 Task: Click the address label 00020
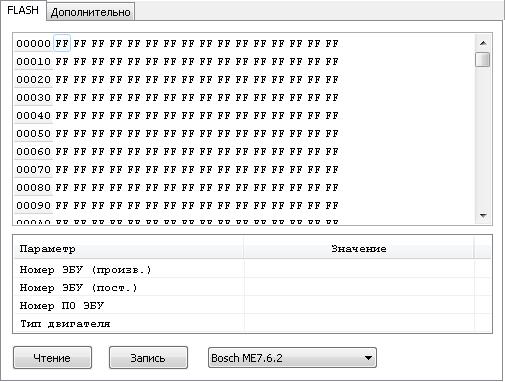pos(33,80)
